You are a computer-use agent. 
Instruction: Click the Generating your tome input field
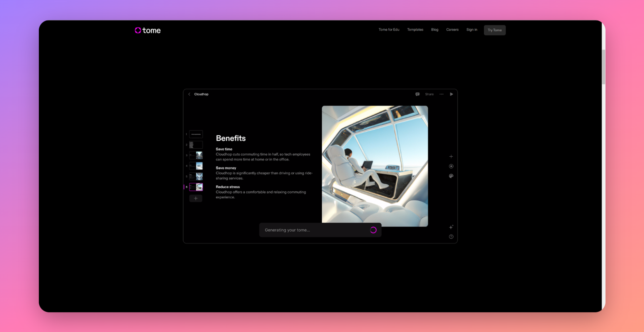(x=320, y=230)
